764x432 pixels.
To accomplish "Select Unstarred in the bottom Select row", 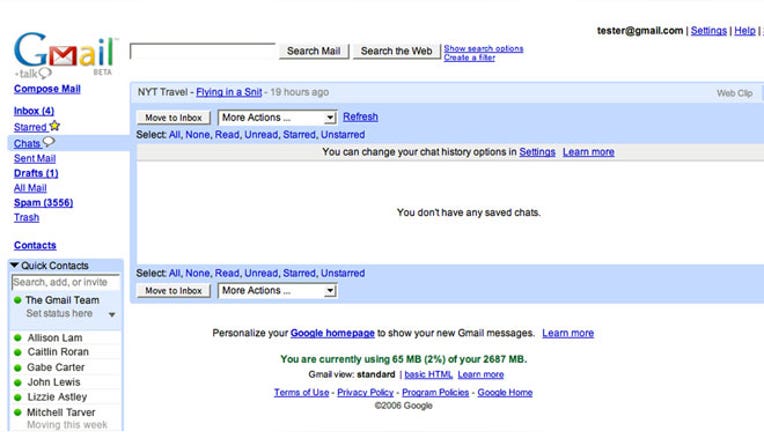I will tap(343, 273).
